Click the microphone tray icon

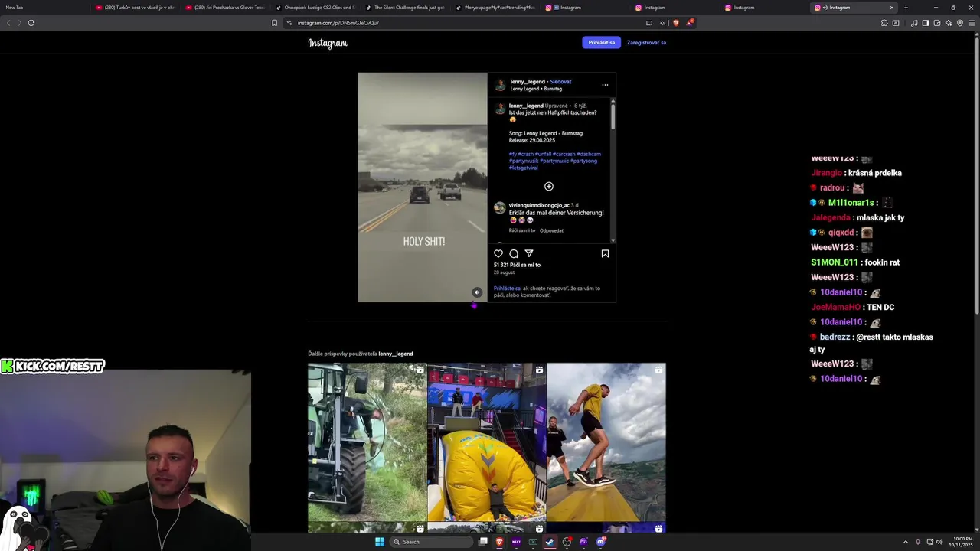[x=918, y=542]
